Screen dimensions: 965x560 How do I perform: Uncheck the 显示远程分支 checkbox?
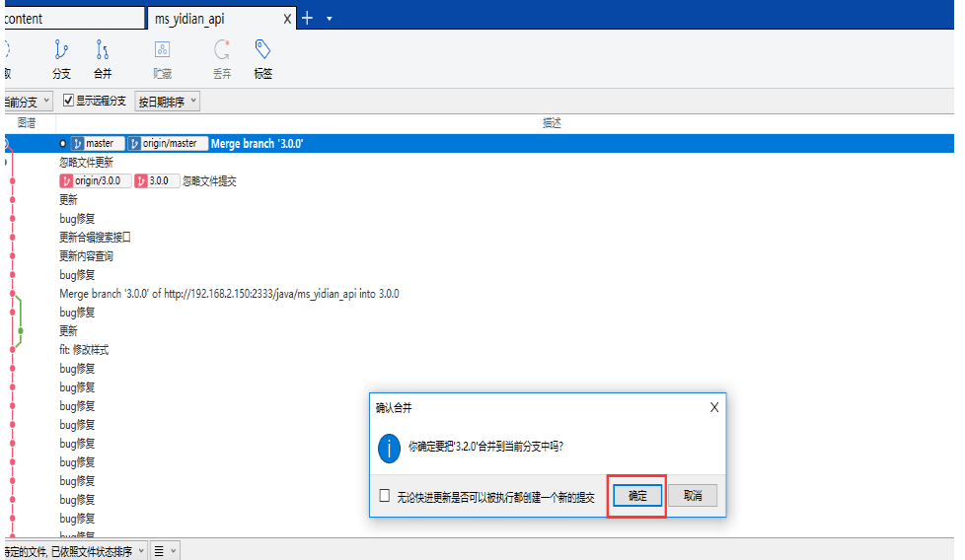pos(69,101)
